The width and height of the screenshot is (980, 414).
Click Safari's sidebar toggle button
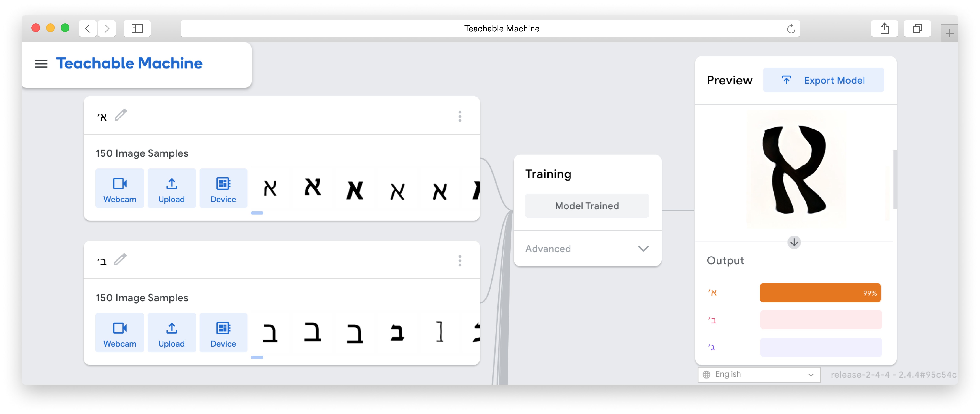click(137, 29)
